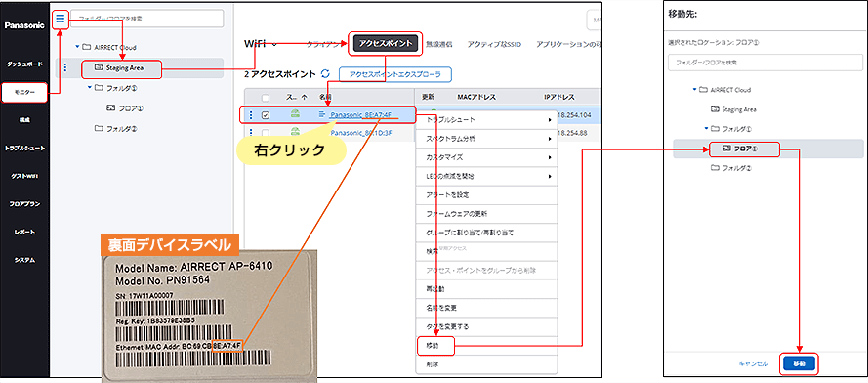The image size is (868, 383).
Task: Open システム in the sidebar
Action: pos(24,260)
